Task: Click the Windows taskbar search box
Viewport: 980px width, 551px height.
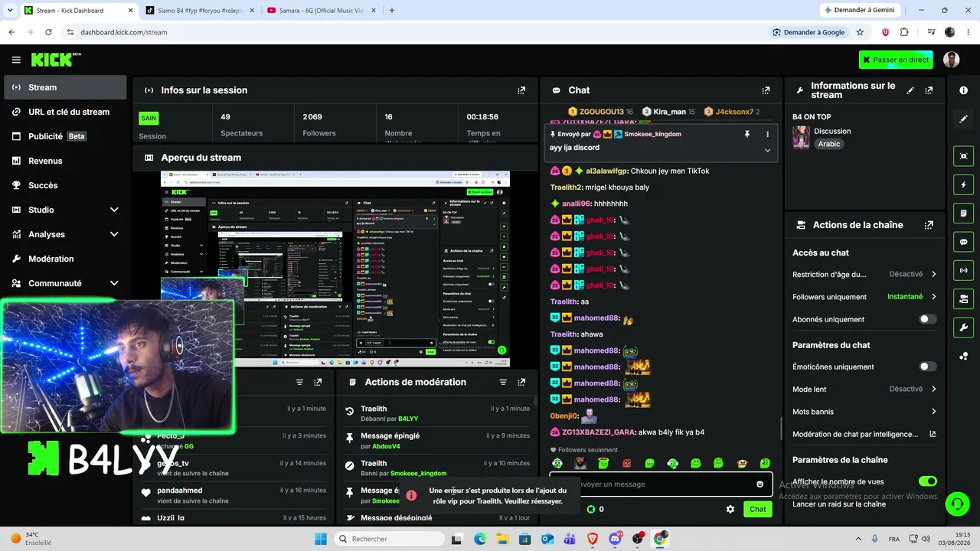Action: pos(390,539)
